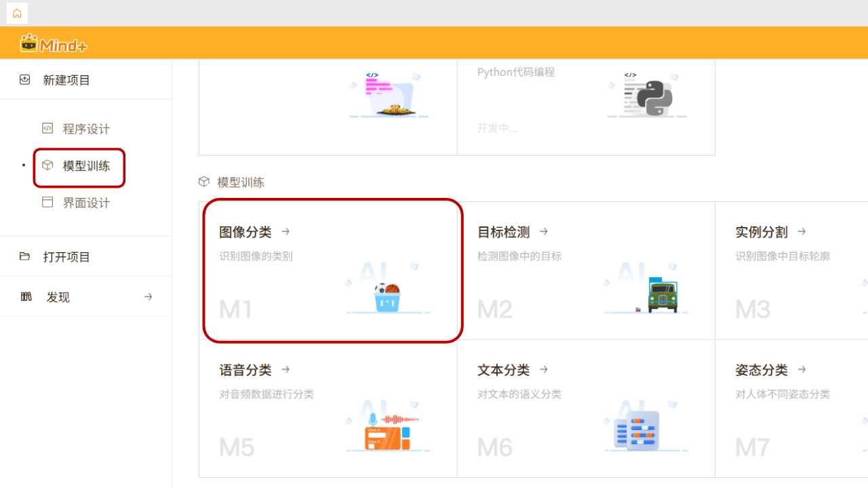
Task: Click the truck illustration in 目标检测
Action: (661, 296)
